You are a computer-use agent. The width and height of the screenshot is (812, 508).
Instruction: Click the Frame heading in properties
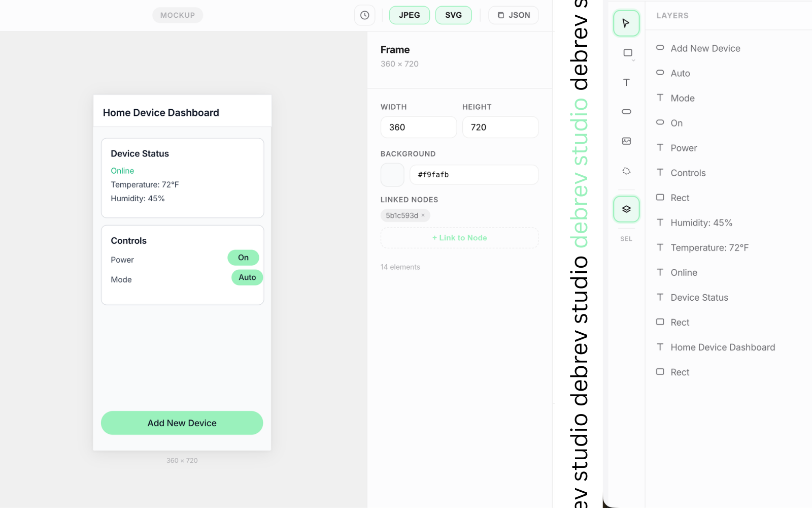[395, 50]
